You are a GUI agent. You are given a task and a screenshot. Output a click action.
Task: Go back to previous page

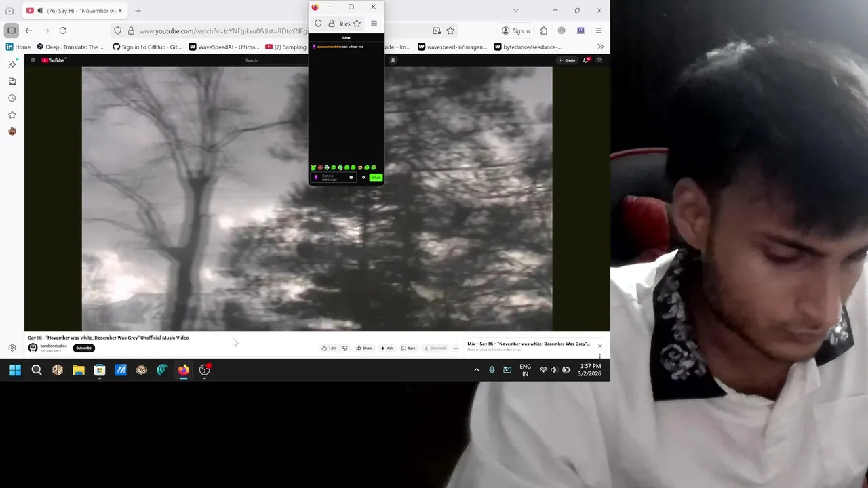[28, 30]
